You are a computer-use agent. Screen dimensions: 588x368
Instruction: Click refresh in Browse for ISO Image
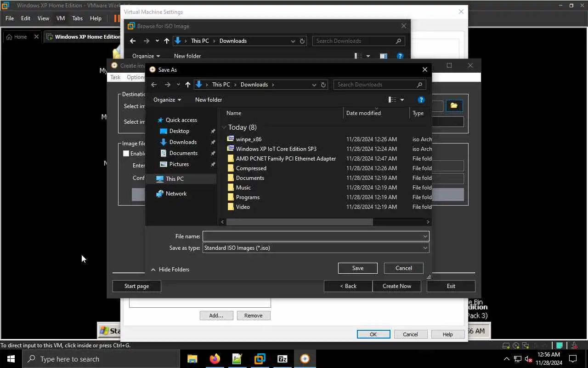tap(302, 41)
